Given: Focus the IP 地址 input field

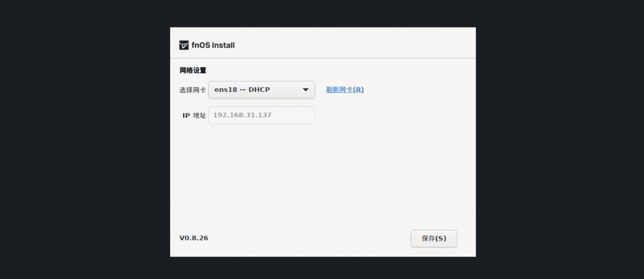Looking at the screenshot, I should 262,115.
